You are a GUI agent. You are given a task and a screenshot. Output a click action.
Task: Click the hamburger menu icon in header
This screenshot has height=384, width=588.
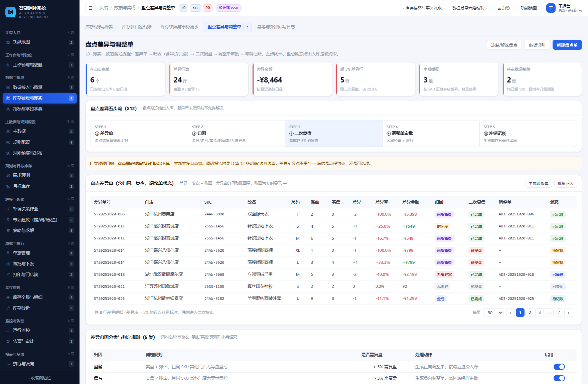tap(91, 8)
